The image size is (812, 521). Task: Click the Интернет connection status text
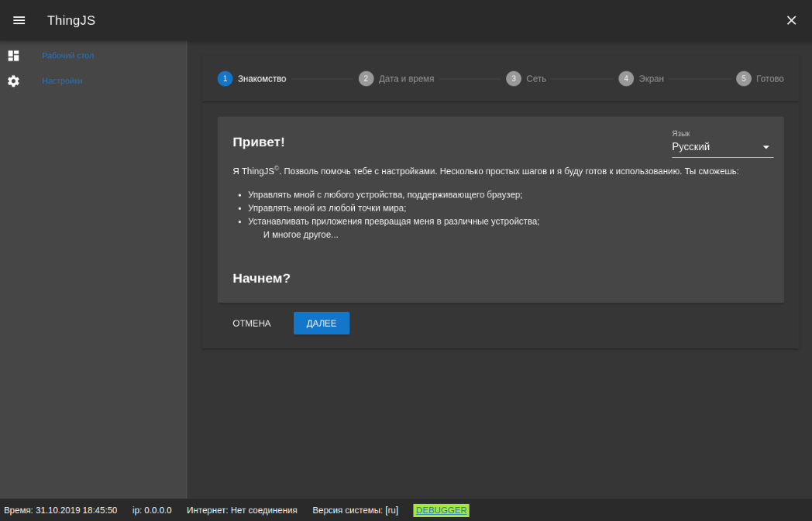pyautogui.click(x=241, y=510)
